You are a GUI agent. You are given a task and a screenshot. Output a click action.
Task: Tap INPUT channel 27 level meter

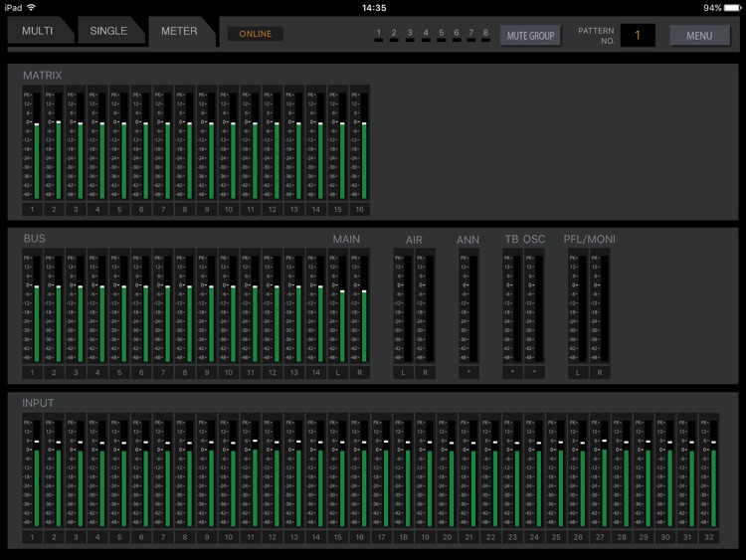(600, 471)
